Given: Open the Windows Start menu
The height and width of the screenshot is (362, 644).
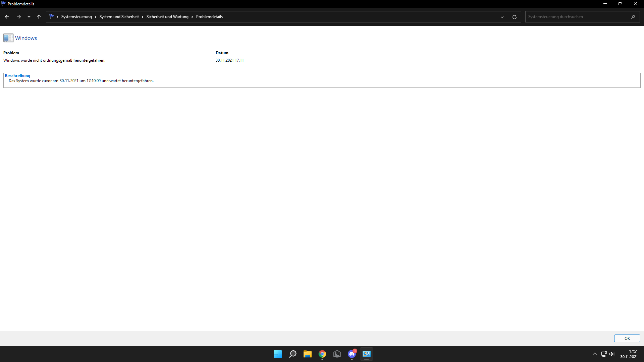Looking at the screenshot, I should click(x=278, y=354).
